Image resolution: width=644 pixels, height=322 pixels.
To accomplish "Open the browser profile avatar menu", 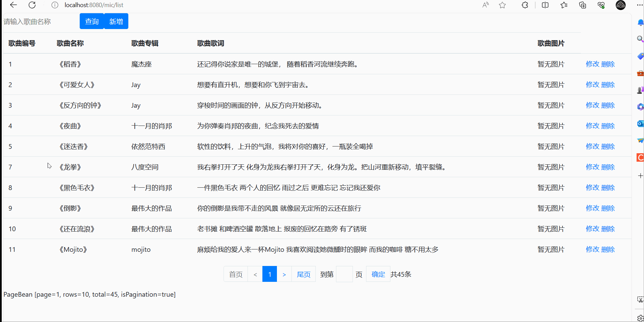I will (620, 5).
